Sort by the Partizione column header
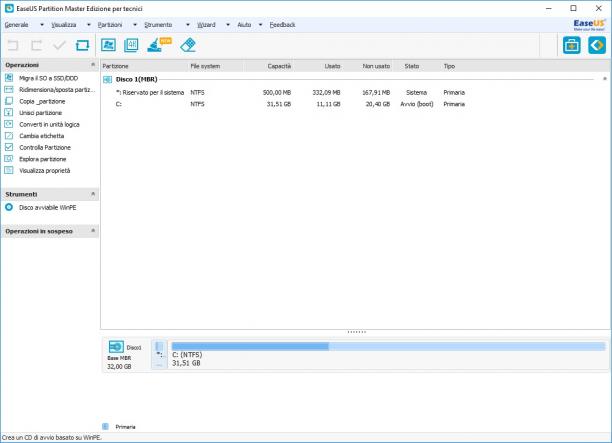612x443 pixels. click(x=115, y=66)
